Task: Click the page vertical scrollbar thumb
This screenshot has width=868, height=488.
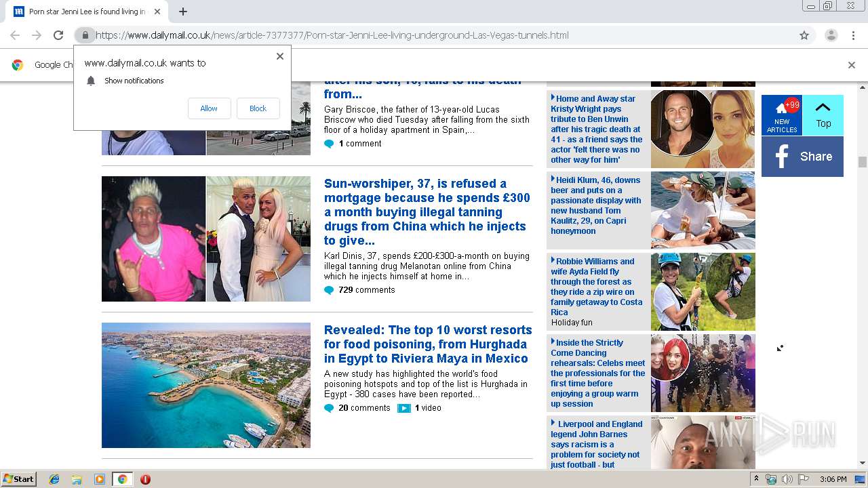Action: (862, 162)
